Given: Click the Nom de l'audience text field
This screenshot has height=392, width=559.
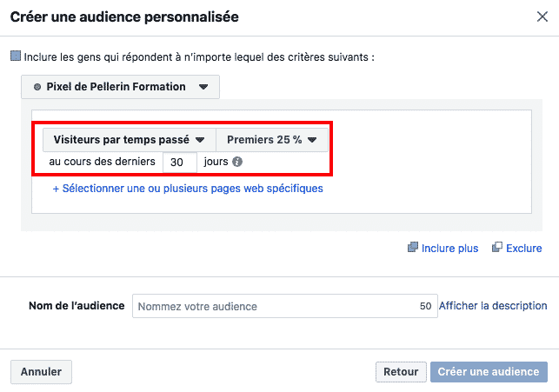Looking at the screenshot, I should tap(274, 306).
